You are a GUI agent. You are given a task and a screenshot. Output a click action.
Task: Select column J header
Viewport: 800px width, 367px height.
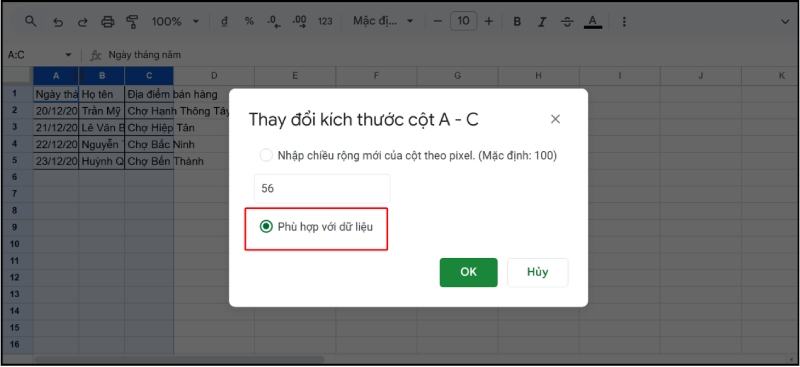coord(701,76)
